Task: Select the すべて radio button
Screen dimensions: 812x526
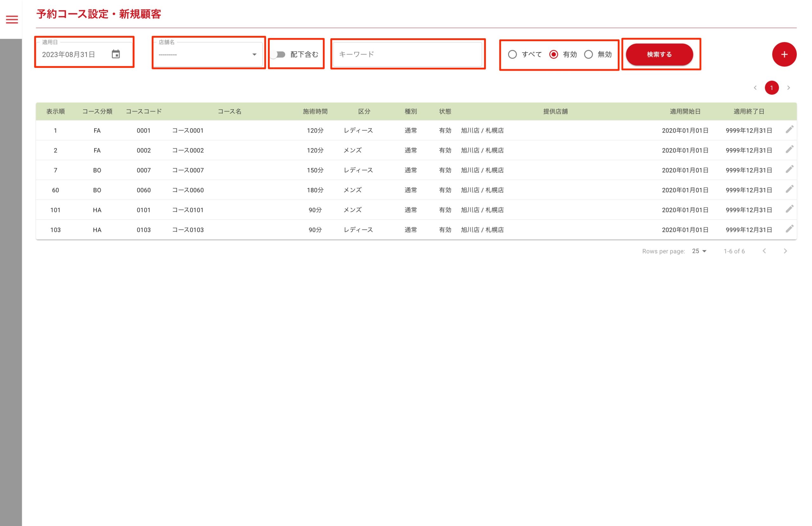Action: (512, 55)
